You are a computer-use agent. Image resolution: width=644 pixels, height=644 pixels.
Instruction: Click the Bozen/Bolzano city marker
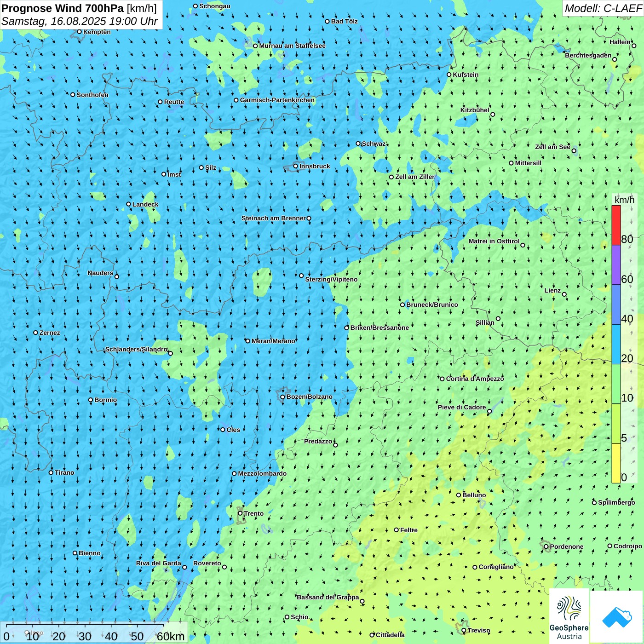coord(283,397)
